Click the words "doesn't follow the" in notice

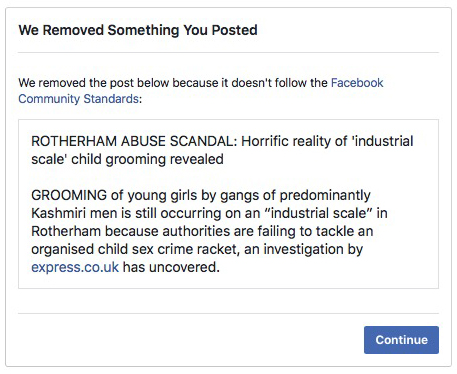(279, 82)
